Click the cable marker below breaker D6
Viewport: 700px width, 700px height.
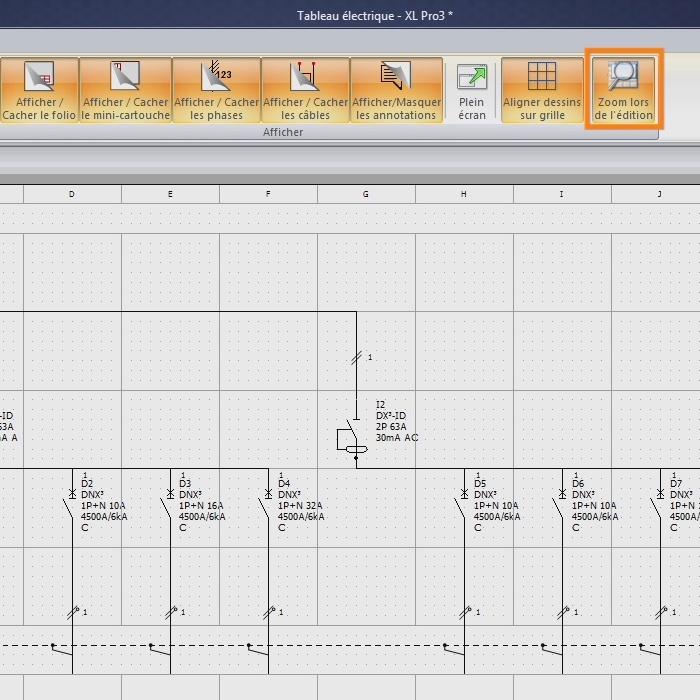[x=563, y=612]
